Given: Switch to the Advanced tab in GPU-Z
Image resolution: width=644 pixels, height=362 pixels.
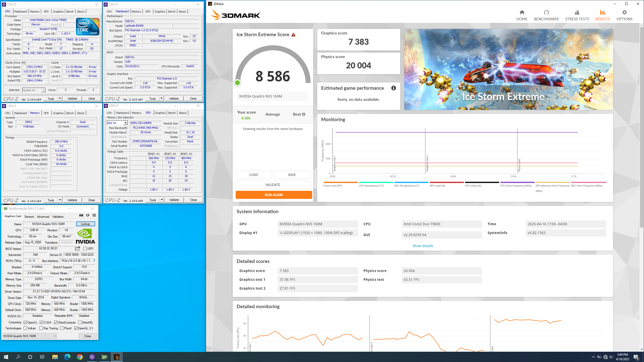Looking at the screenshot, I should pyautogui.click(x=43, y=216).
